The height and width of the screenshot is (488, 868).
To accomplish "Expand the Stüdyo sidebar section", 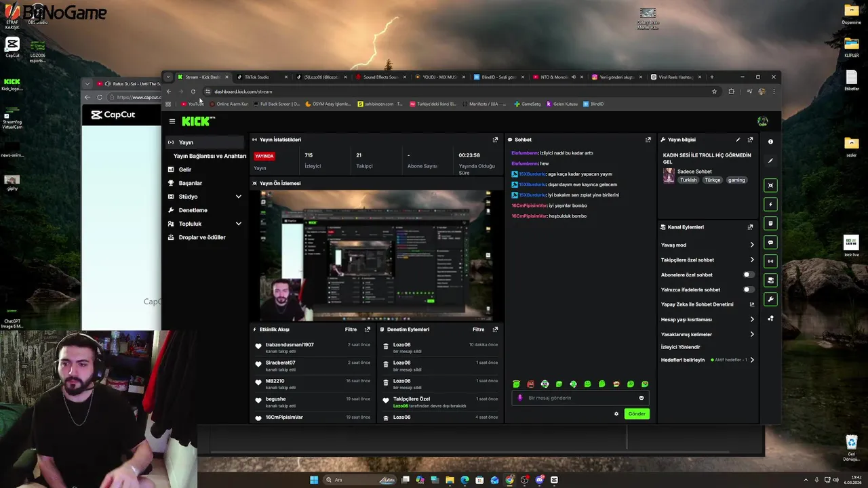I will point(238,197).
